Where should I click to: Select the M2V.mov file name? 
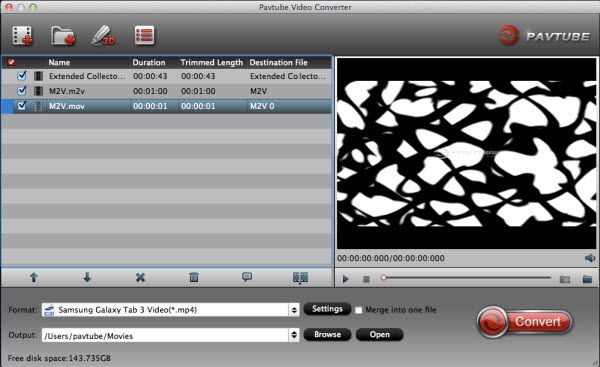[67, 106]
